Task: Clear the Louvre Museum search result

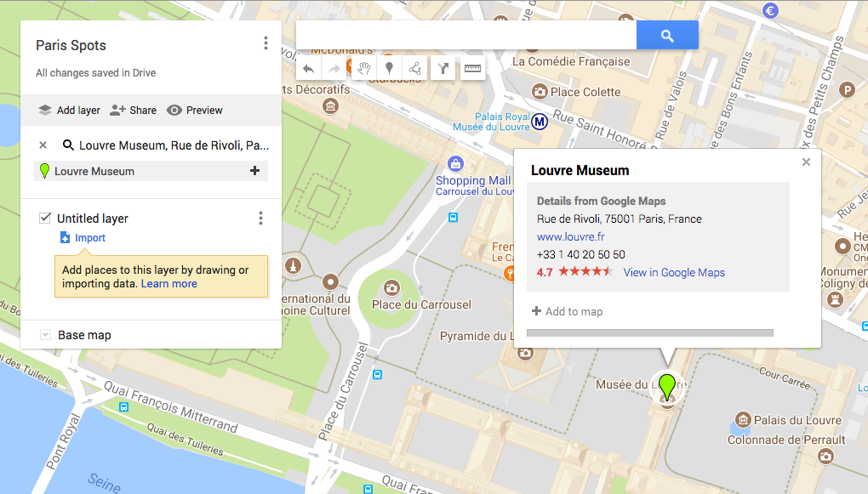Action: tap(43, 145)
